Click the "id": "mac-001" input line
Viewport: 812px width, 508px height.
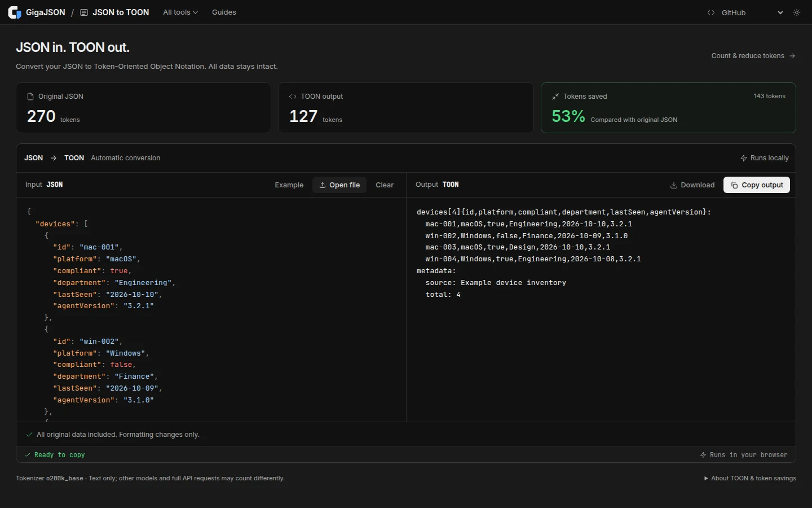click(x=88, y=247)
